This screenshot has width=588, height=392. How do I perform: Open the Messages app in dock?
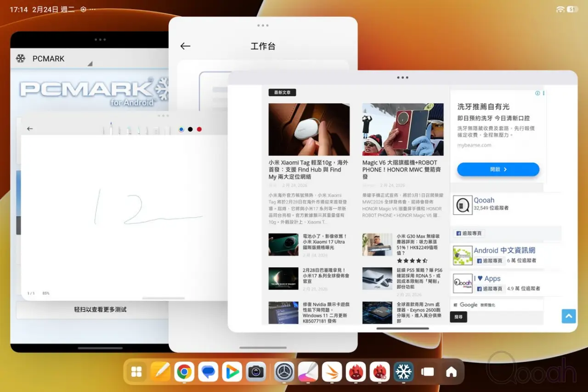[208, 372]
